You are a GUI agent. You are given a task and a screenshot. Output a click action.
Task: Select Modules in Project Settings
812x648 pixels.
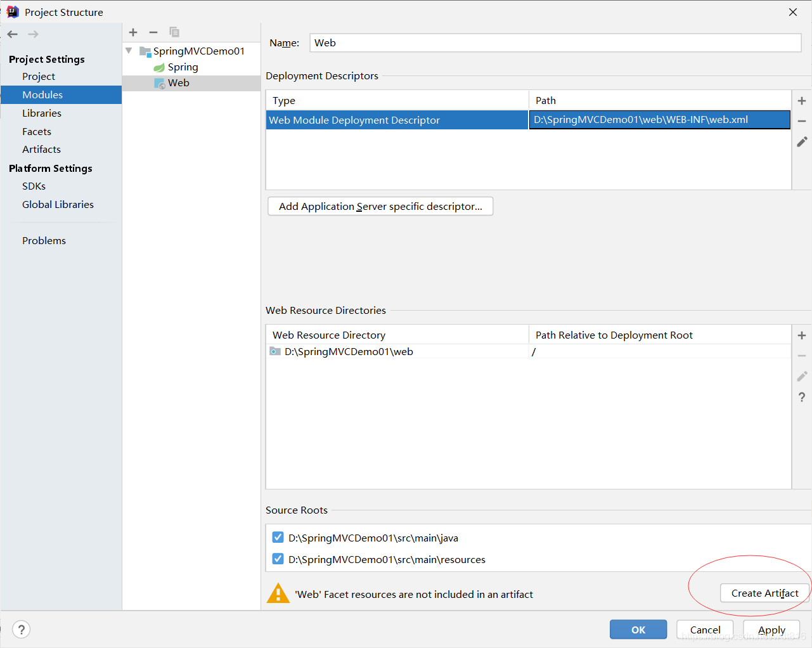coord(61,94)
